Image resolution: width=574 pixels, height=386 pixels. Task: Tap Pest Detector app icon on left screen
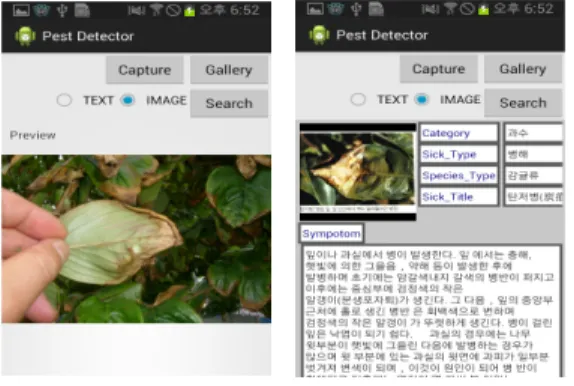click(x=25, y=36)
